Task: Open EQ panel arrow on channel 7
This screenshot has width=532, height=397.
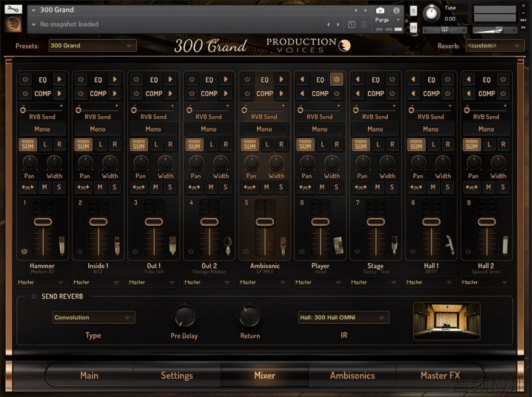Action: 357,79
